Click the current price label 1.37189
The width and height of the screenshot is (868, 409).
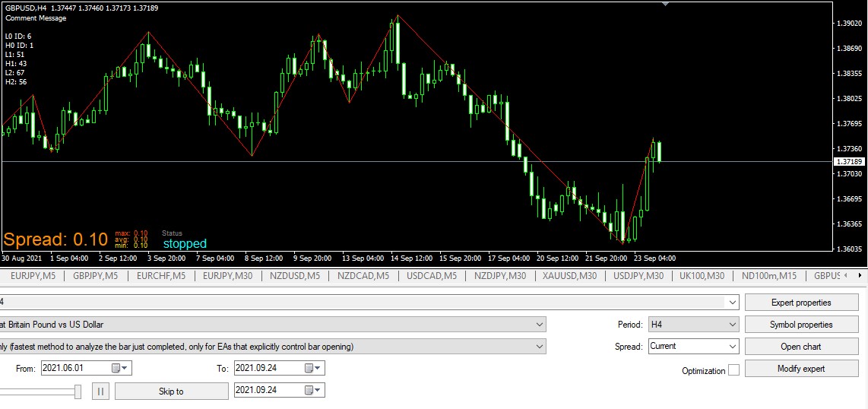(x=850, y=162)
